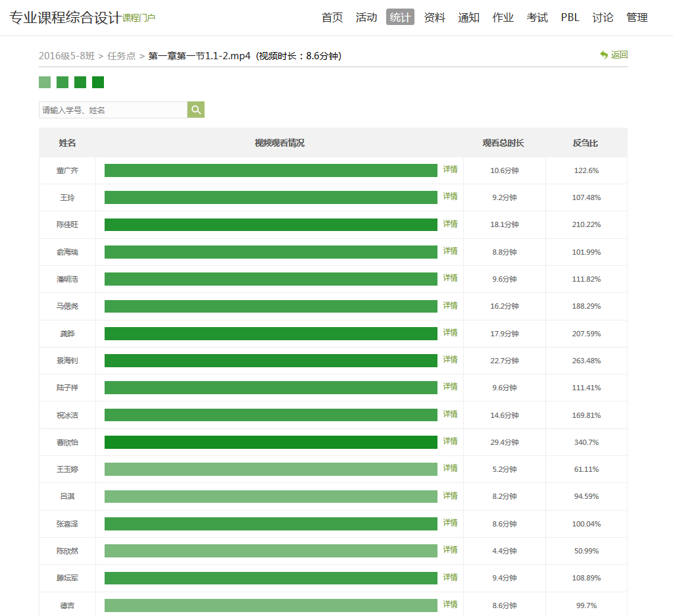The image size is (673, 616).
Task: Click the 反刍比 column header
Action: 585,143
